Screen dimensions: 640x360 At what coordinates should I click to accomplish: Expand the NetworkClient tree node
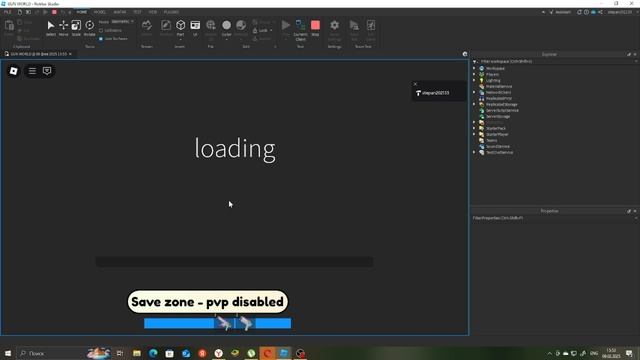pyautogui.click(x=474, y=92)
